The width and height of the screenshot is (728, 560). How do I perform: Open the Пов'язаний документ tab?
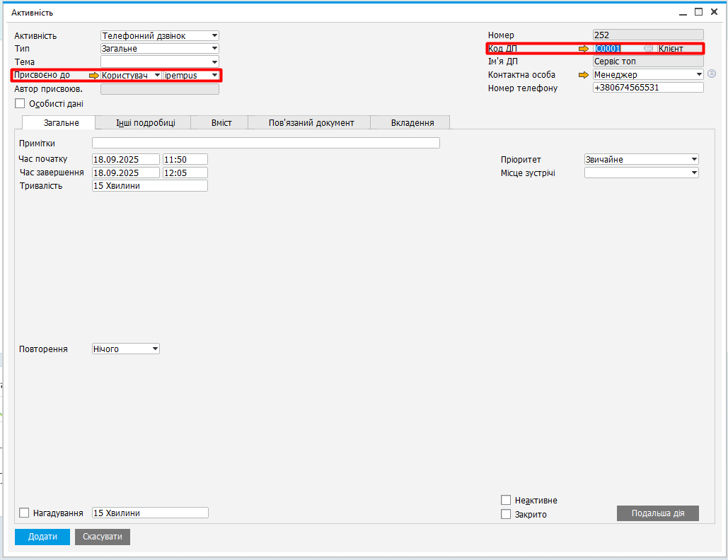(x=311, y=123)
